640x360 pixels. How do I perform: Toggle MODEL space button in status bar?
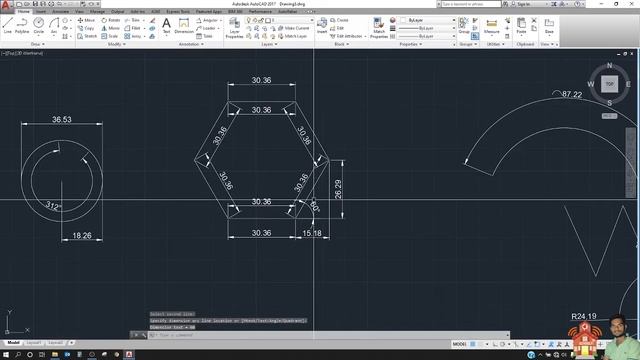(x=460, y=344)
